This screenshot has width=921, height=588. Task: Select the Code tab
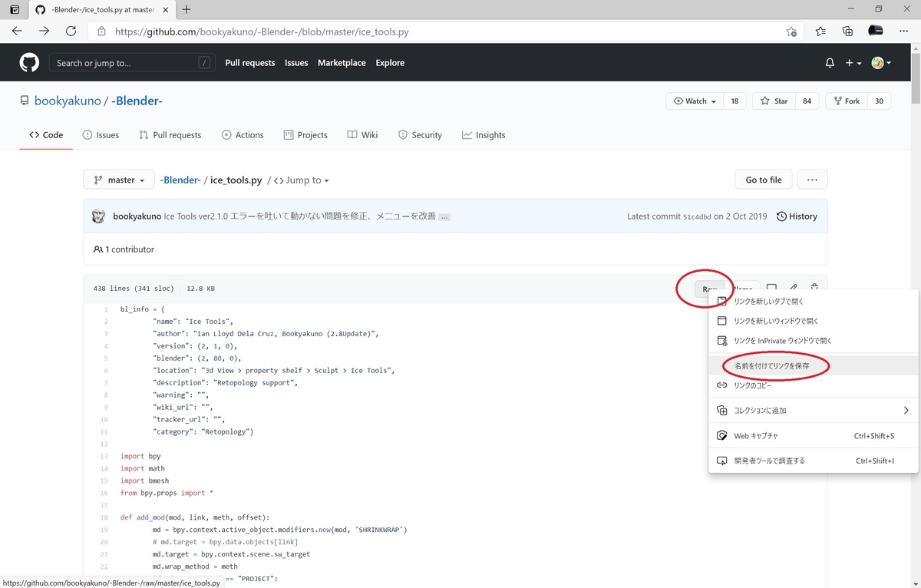(x=46, y=135)
